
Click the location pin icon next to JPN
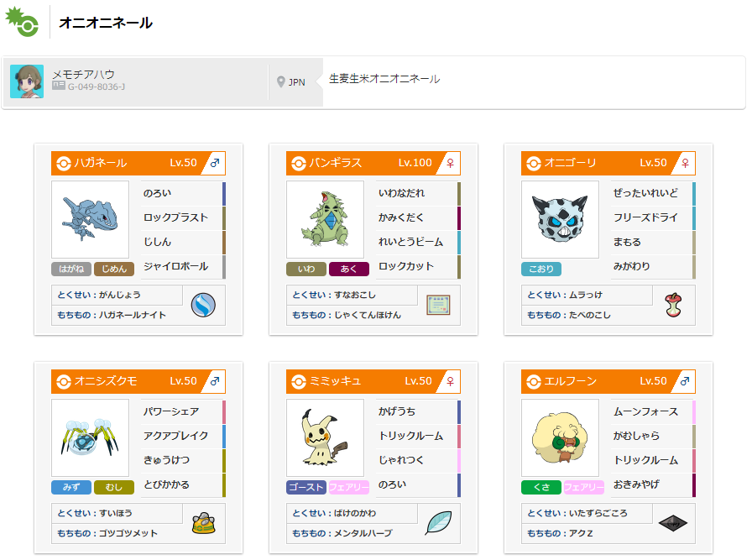pos(281,82)
